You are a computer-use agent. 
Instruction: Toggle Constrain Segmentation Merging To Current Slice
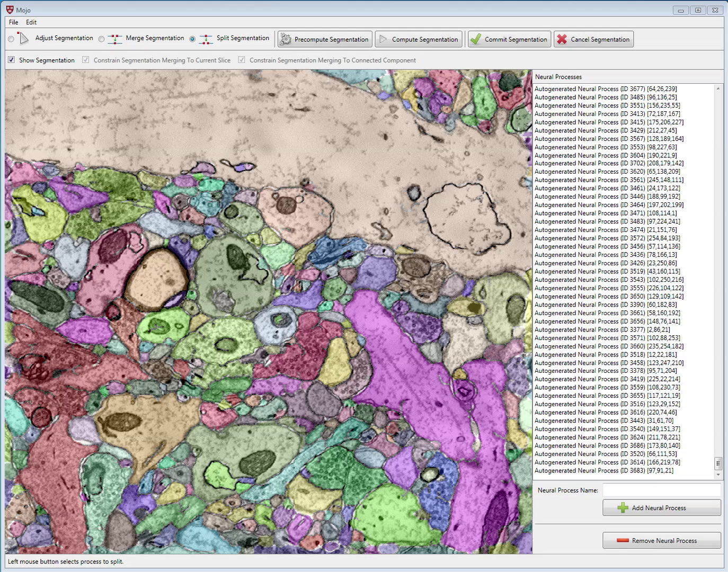(86, 60)
